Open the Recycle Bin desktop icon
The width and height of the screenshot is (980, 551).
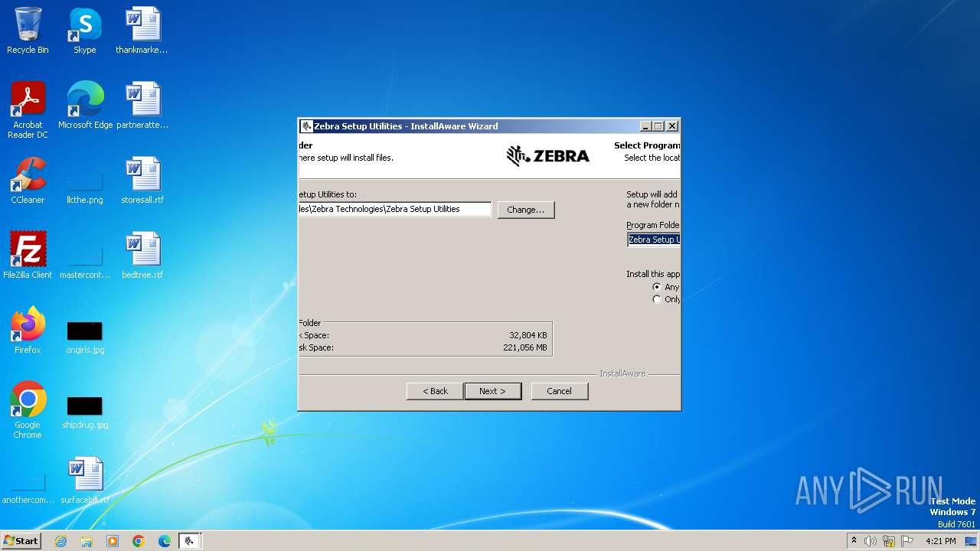point(28,31)
